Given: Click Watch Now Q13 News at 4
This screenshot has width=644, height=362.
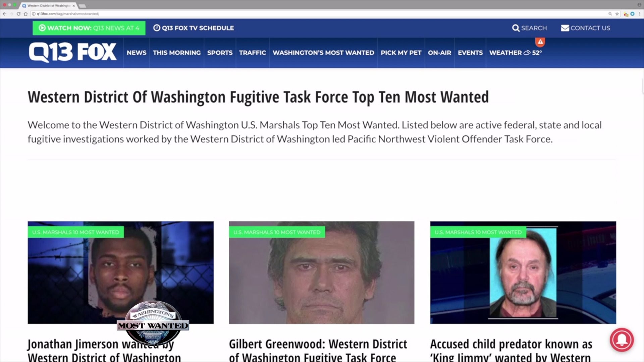Looking at the screenshot, I should coord(89,28).
